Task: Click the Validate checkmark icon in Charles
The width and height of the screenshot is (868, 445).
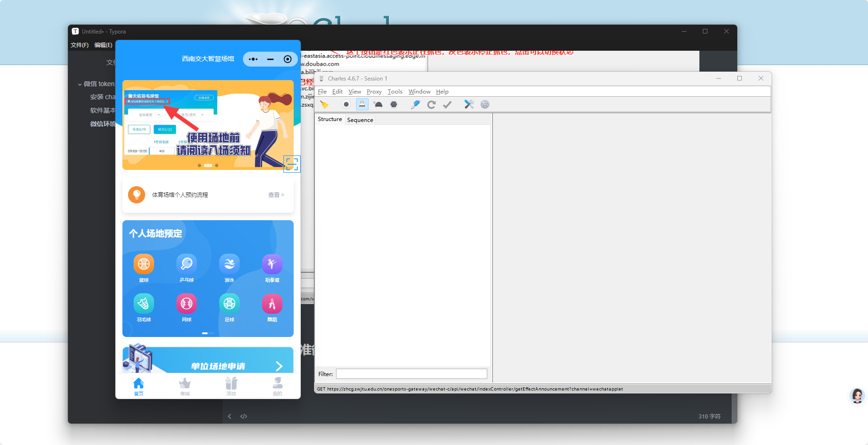Action: pos(447,105)
